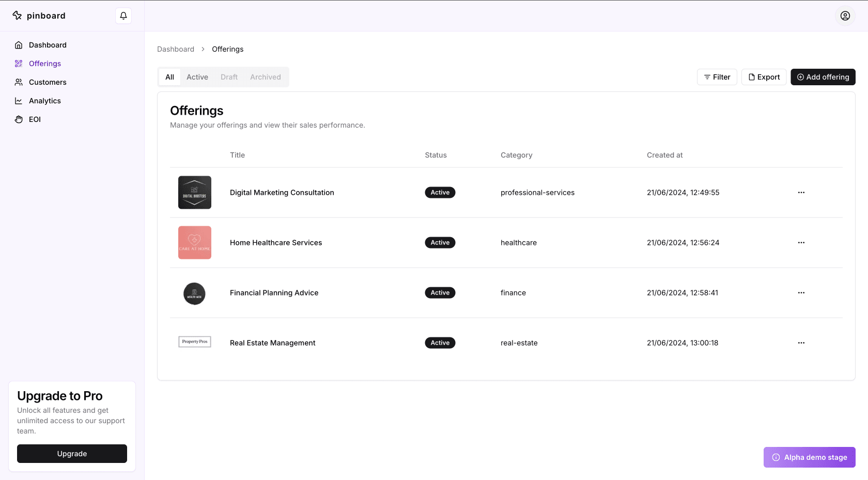Switch to the Active tab

tap(197, 77)
